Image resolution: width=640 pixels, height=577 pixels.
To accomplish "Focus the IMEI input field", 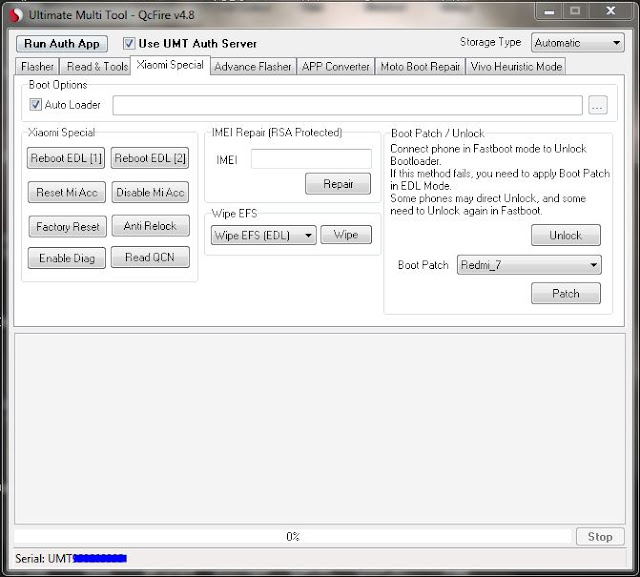I will [311, 159].
